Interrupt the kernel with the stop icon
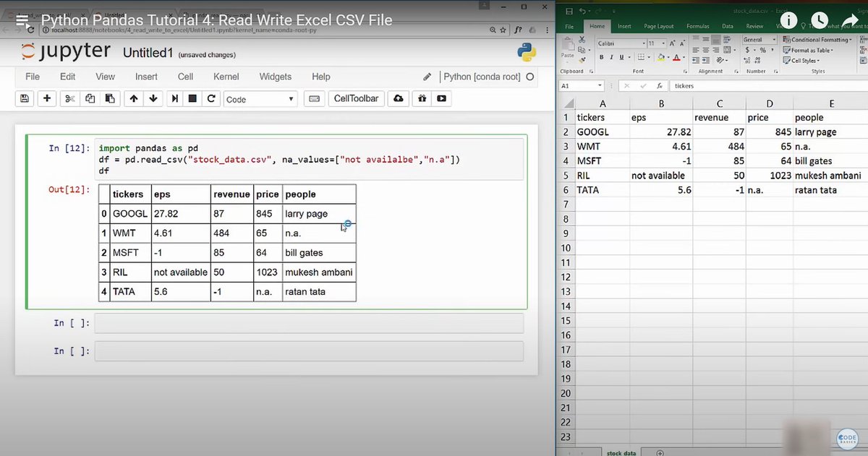 (192, 99)
